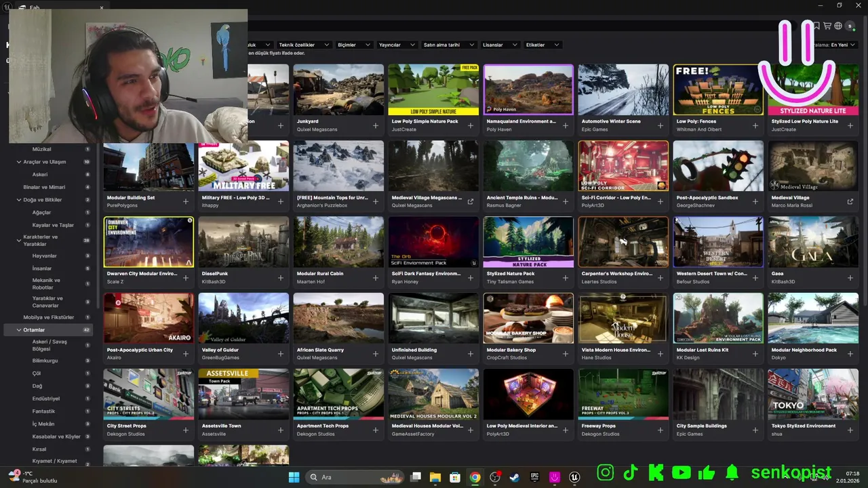
Task: Add Automotive Winter Scene via plus icon
Action: point(660,125)
